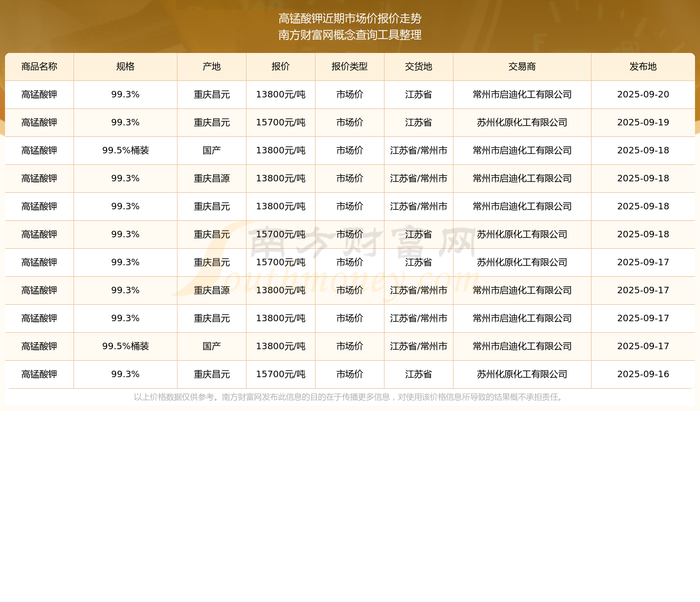Click the subtitle 南方财富网概念查询工具整理
The image size is (700, 602).
[350, 35]
